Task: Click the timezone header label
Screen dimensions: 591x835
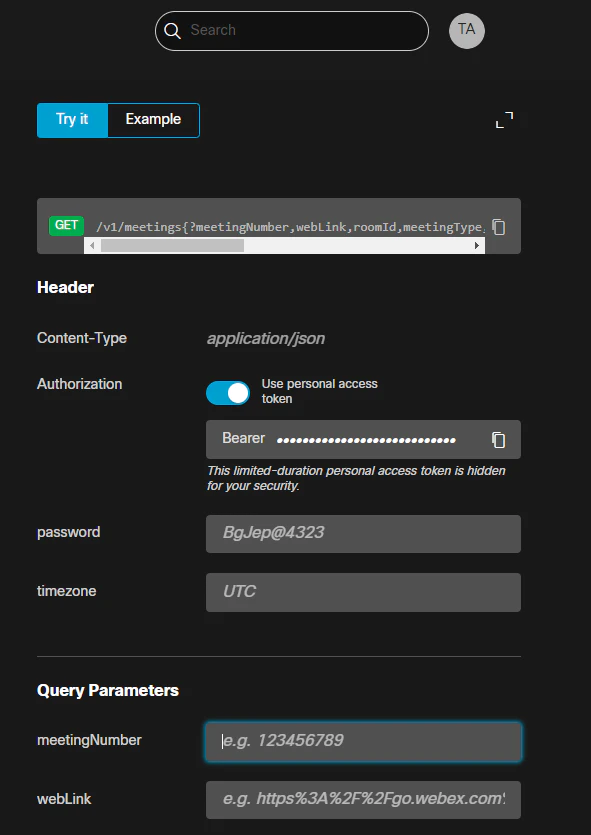Action: coord(66,591)
